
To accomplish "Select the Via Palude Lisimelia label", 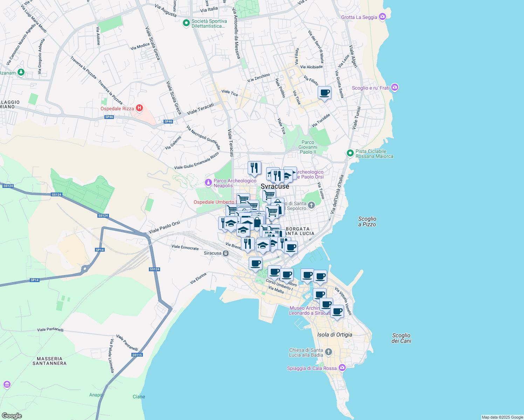I will point(112,356).
